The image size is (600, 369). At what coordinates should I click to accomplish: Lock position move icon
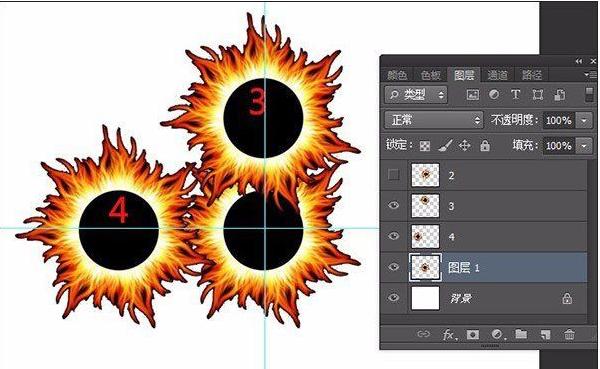click(x=465, y=145)
